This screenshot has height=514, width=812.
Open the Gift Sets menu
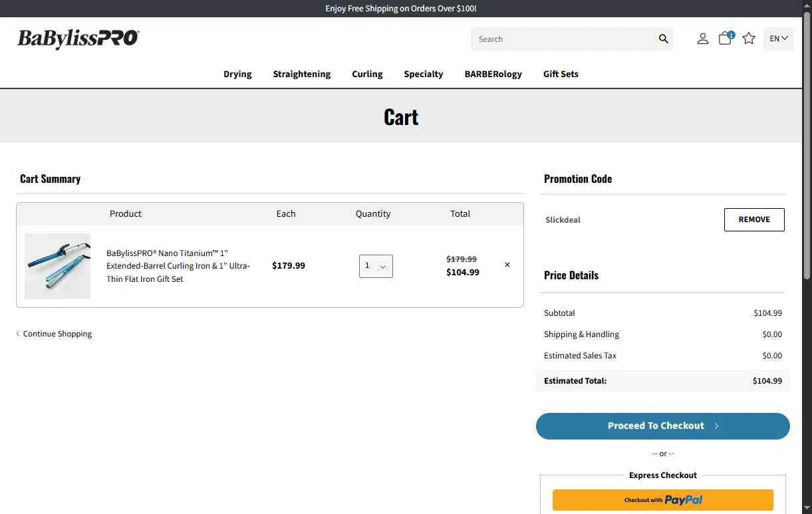coord(561,74)
